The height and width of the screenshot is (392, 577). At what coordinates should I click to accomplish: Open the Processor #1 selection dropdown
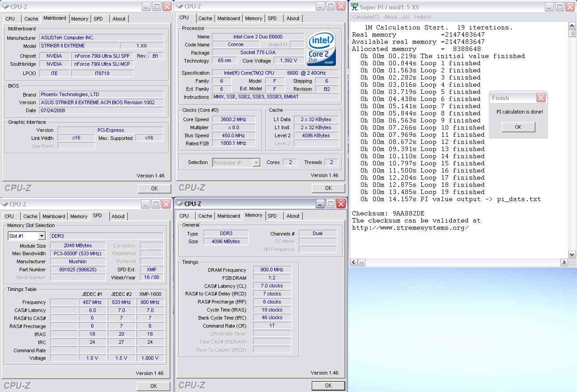[256, 163]
